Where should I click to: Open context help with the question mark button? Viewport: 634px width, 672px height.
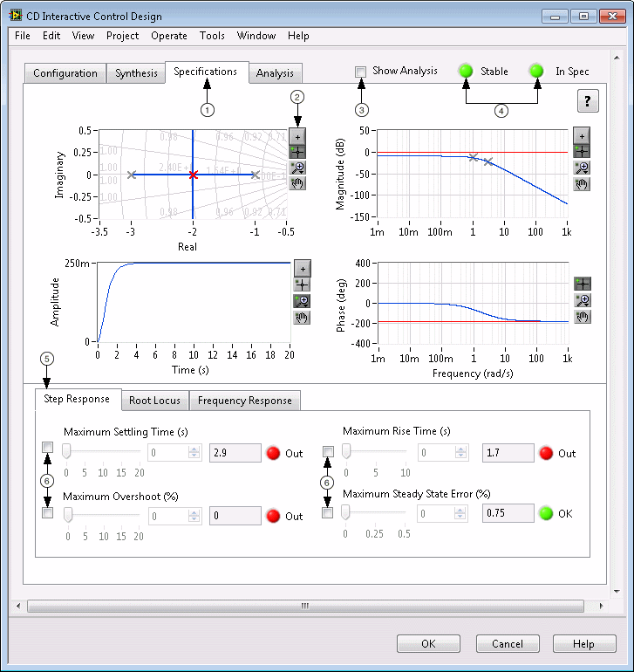click(587, 101)
